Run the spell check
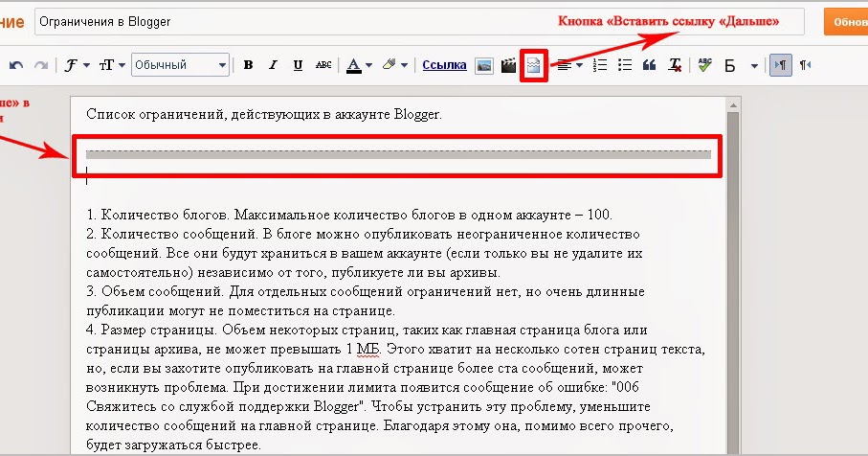Image resolution: width=868 pixels, height=456 pixels. [704, 65]
